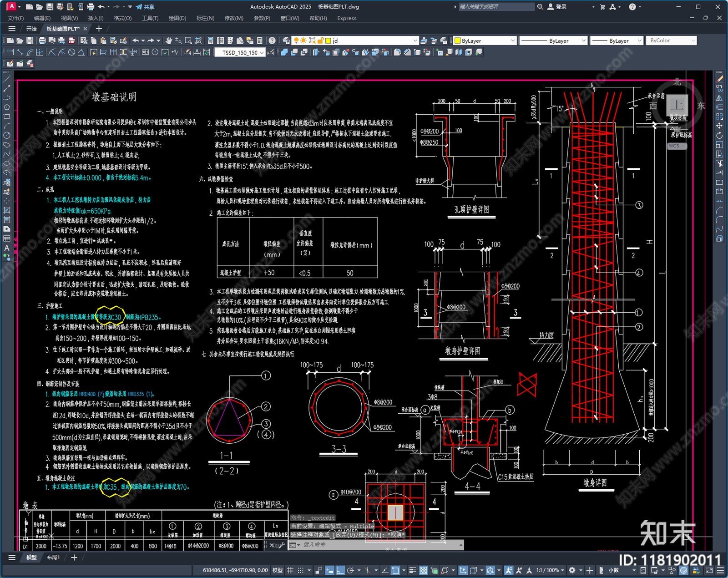
Task: Open the ByLayer linetype dropdown
Action: (553, 41)
